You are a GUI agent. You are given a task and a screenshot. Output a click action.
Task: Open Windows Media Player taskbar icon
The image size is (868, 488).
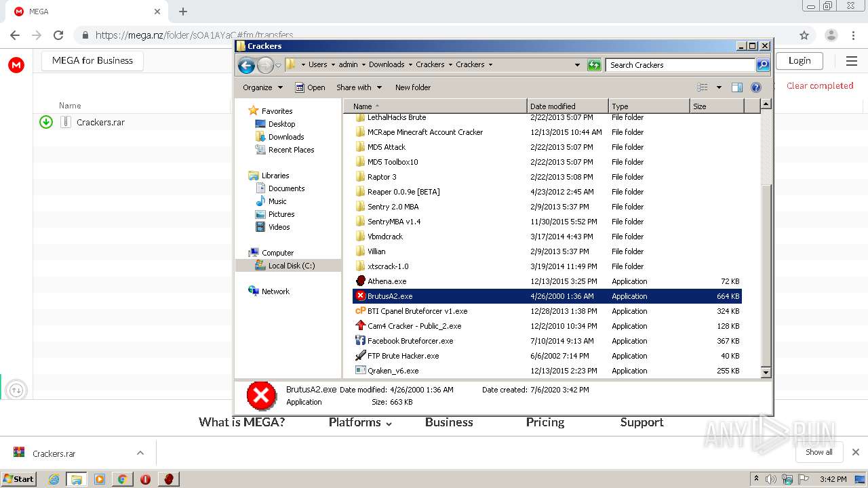coord(100,479)
